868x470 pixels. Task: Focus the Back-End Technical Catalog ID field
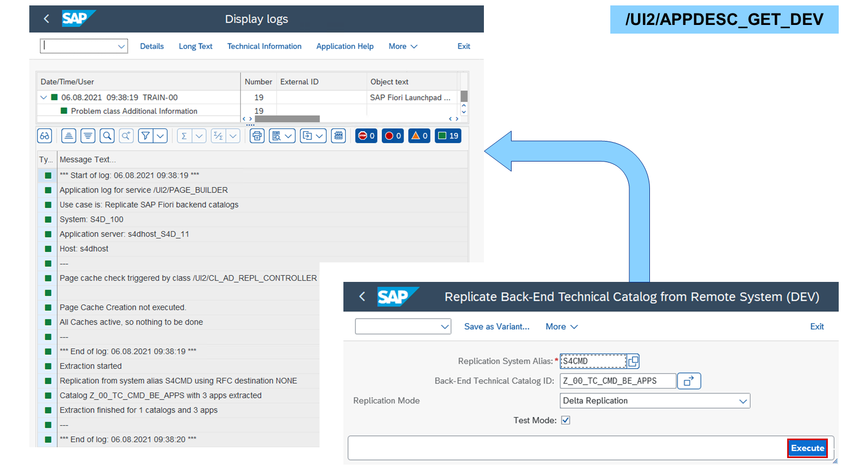[x=618, y=381]
